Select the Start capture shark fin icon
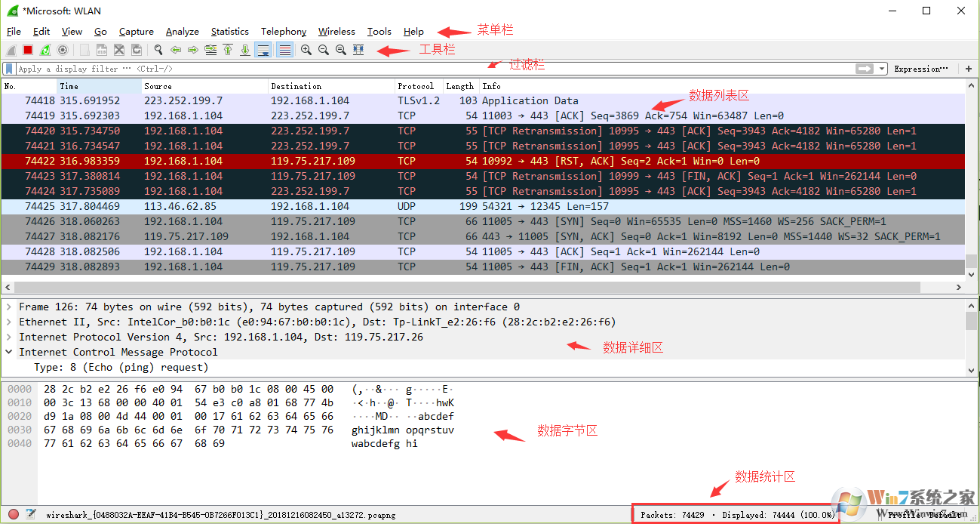980x524 pixels. (11, 50)
